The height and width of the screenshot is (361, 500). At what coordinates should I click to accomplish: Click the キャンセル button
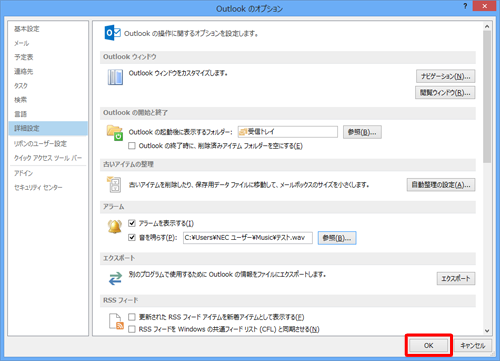click(x=473, y=346)
